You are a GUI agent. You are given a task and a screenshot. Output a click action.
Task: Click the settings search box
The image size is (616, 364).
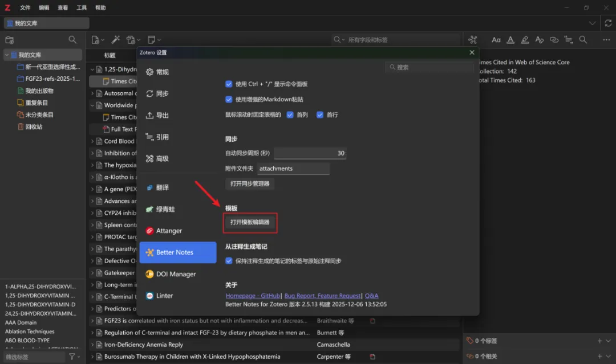pyautogui.click(x=429, y=67)
